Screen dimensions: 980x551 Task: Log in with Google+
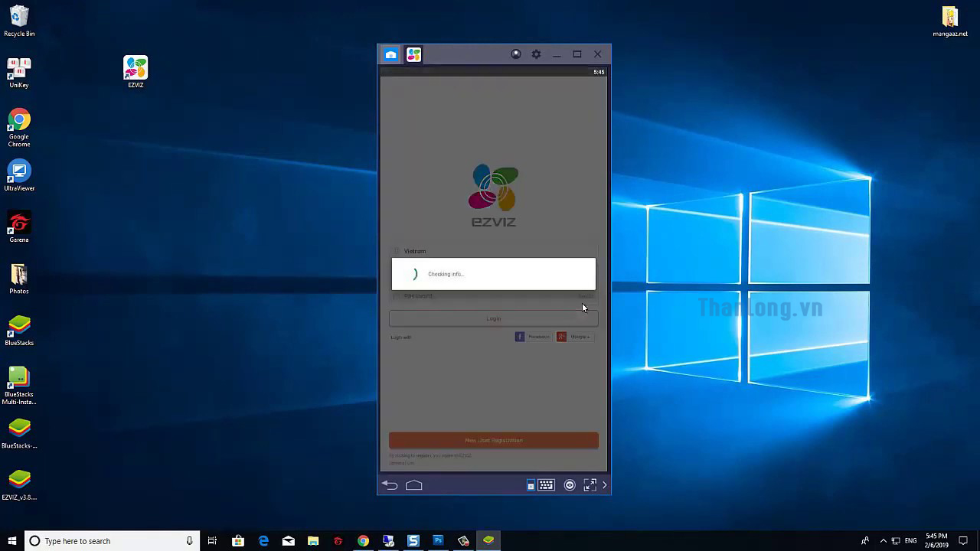coord(574,337)
